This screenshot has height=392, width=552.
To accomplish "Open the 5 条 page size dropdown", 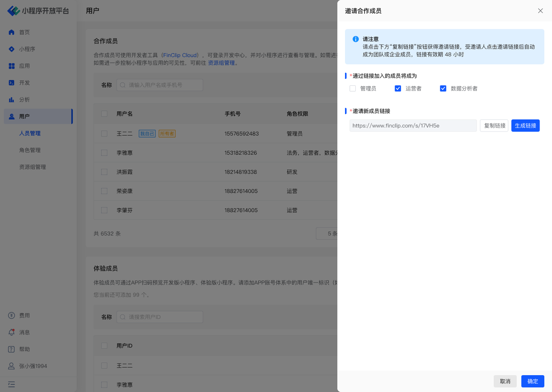I will [x=328, y=233].
